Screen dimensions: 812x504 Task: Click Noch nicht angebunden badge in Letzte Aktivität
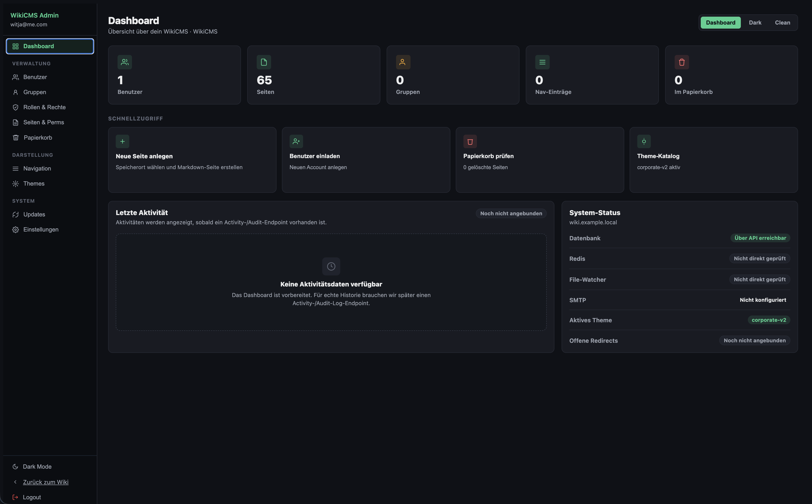click(511, 213)
